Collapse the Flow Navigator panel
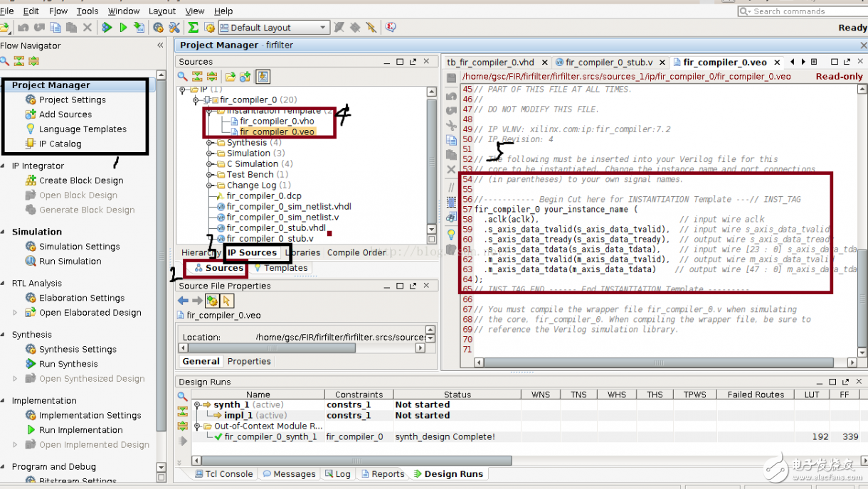 pos(160,45)
